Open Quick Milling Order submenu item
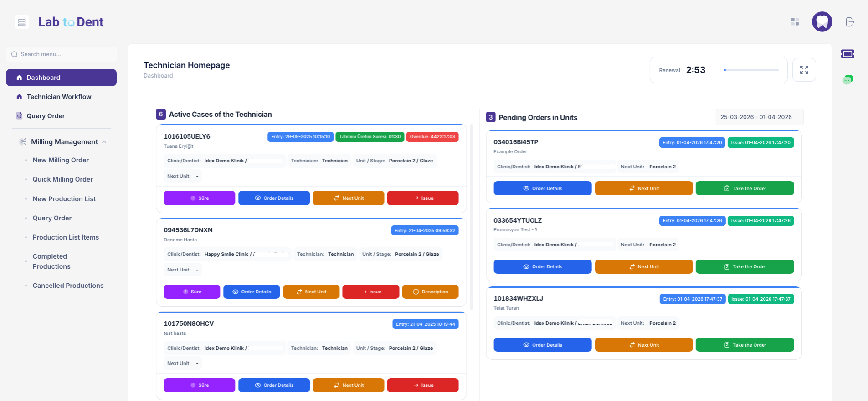Viewport: 868px width, 401px height. pos(62,179)
